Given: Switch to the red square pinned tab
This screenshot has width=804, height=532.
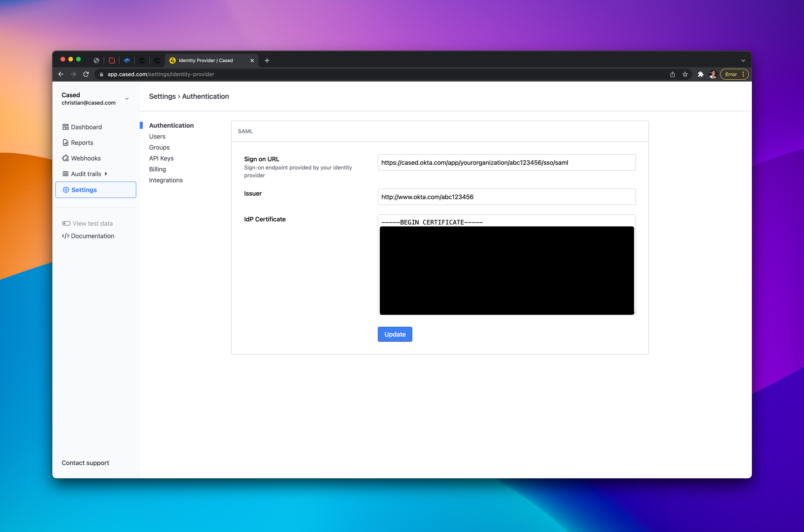Looking at the screenshot, I should 112,60.
